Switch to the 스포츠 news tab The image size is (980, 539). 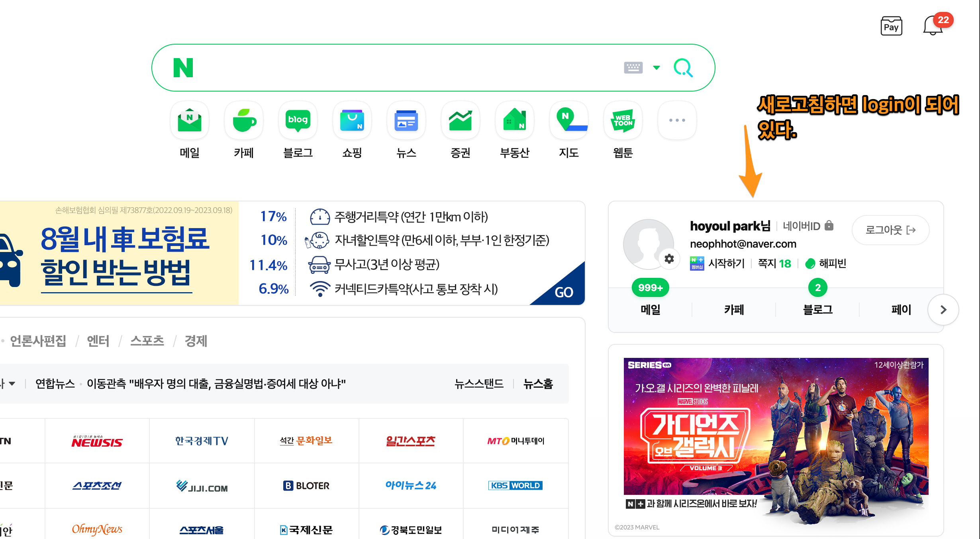tap(147, 341)
